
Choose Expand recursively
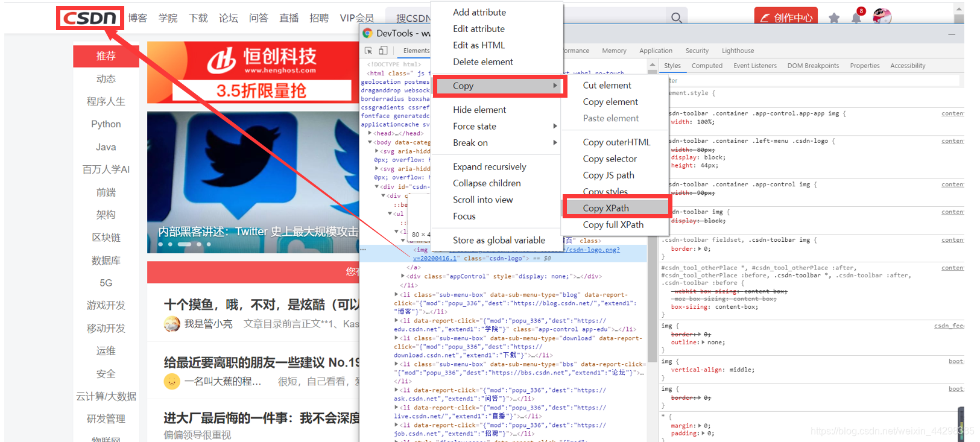pyautogui.click(x=490, y=167)
